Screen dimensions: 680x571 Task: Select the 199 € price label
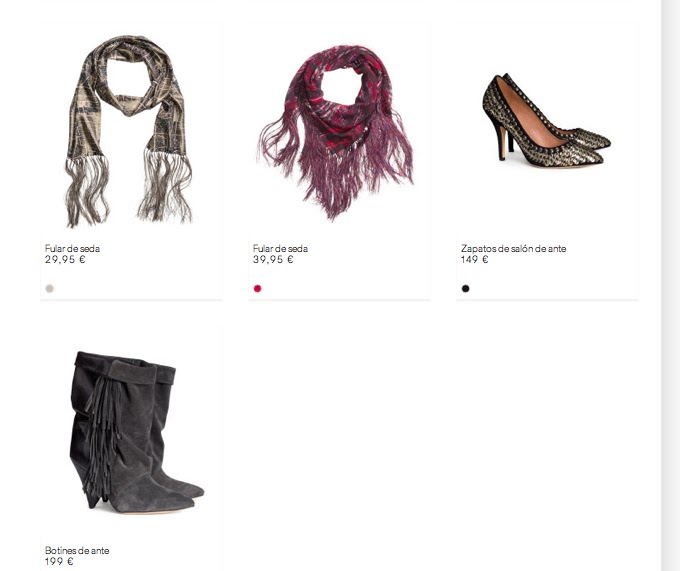click(x=59, y=561)
